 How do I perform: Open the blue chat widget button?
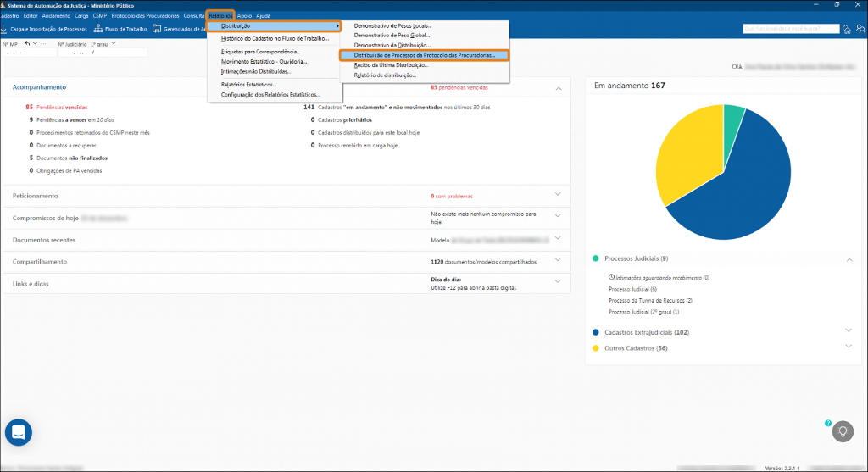pyautogui.click(x=19, y=432)
